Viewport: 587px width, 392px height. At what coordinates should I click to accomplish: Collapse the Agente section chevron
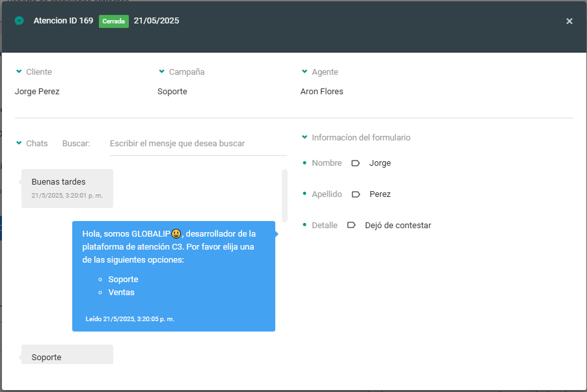pyautogui.click(x=305, y=72)
